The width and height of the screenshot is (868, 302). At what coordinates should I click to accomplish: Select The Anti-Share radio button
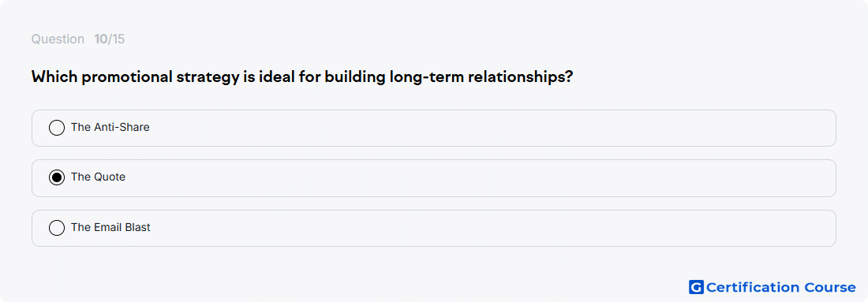57,128
